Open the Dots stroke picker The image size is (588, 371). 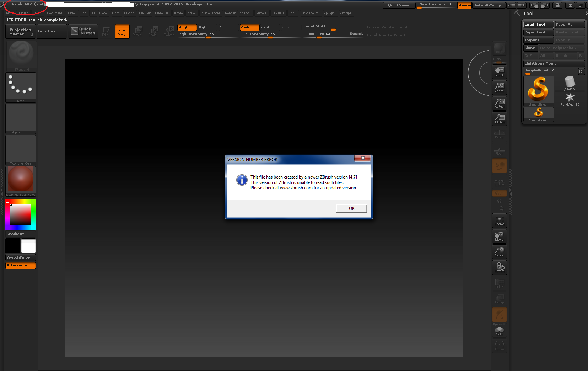(x=21, y=87)
